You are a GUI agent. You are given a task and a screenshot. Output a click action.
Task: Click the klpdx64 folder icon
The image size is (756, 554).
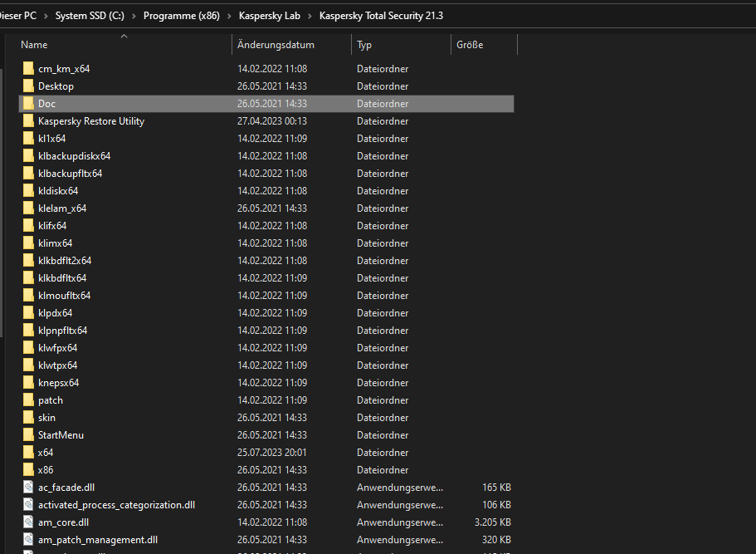click(x=28, y=312)
